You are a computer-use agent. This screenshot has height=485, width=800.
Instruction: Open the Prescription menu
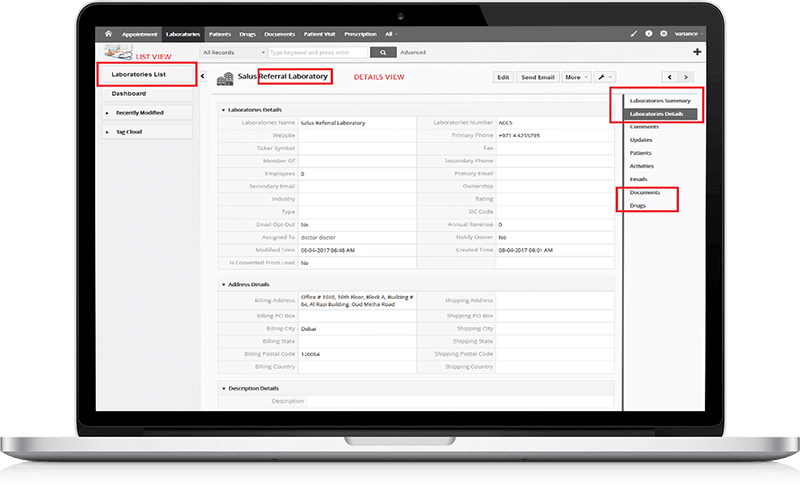click(360, 34)
